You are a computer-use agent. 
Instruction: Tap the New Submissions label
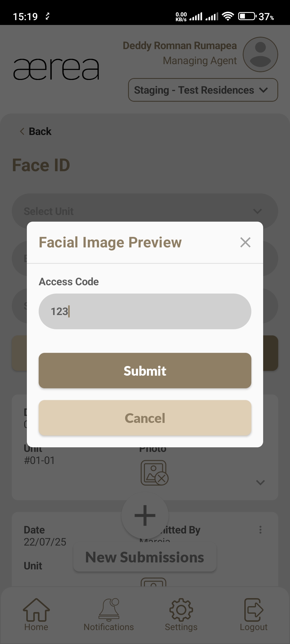[x=145, y=557]
